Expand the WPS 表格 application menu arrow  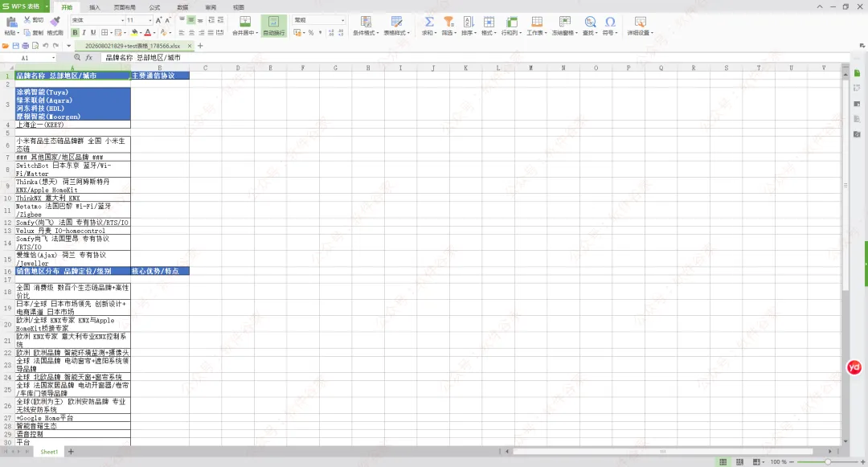click(47, 6)
